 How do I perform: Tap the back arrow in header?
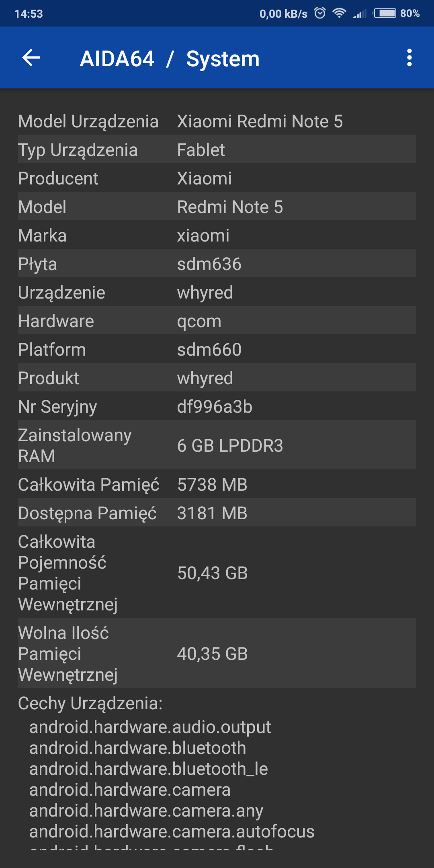click(31, 58)
